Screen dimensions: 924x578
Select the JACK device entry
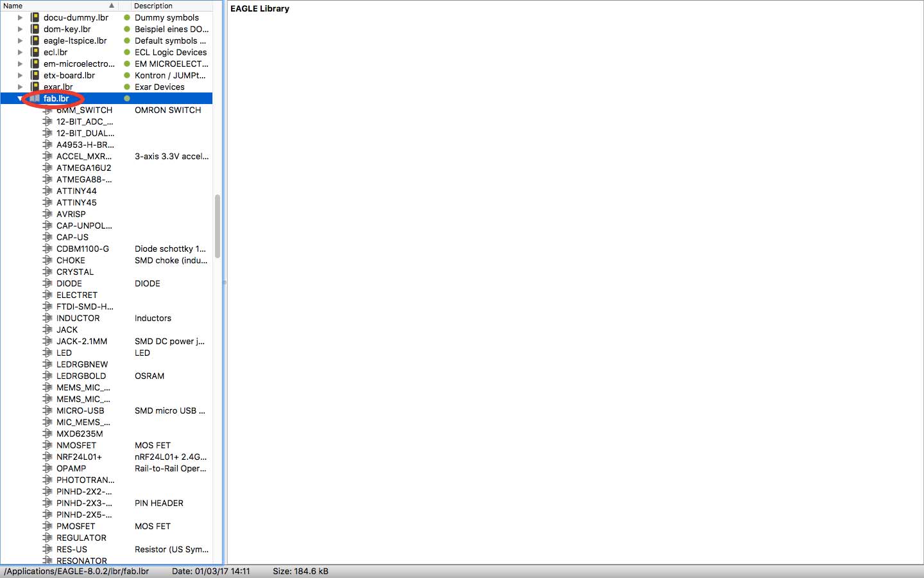tap(67, 330)
